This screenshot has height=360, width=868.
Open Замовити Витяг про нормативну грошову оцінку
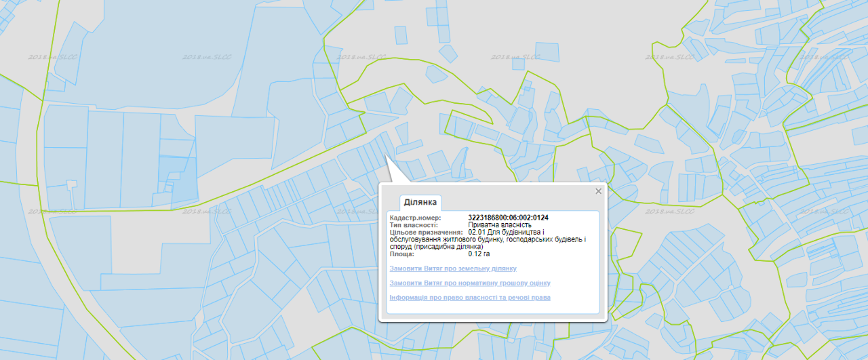pyautogui.click(x=470, y=283)
